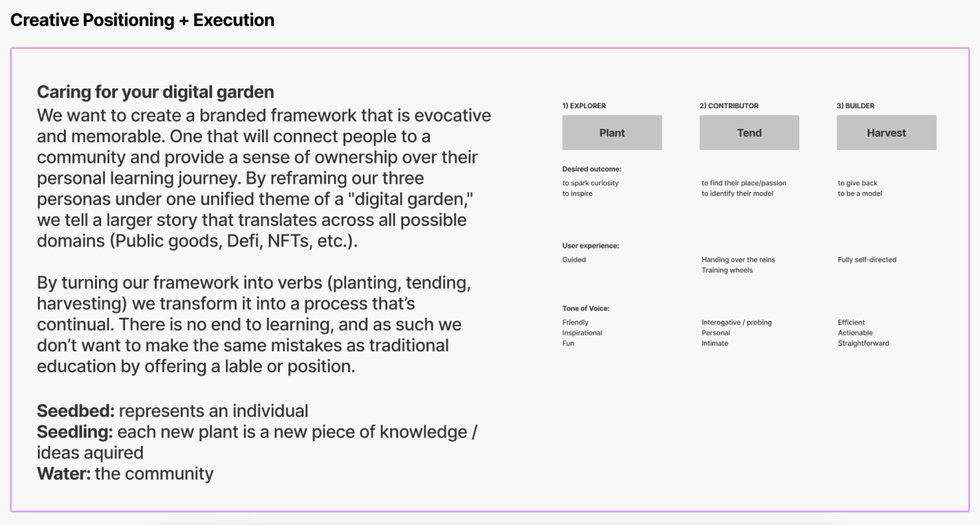
Task: Click the "Straightforward" tone text
Action: [863, 343]
